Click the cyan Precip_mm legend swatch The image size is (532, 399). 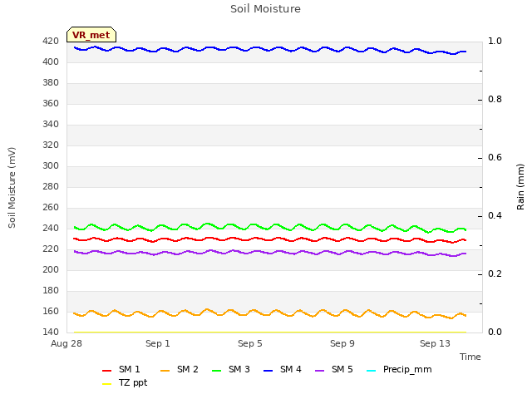[x=372, y=371]
